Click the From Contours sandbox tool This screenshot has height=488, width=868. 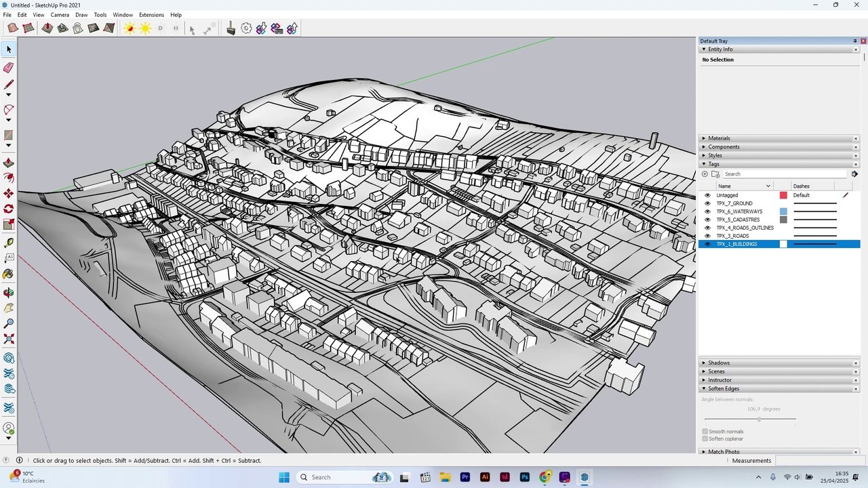coord(13,28)
